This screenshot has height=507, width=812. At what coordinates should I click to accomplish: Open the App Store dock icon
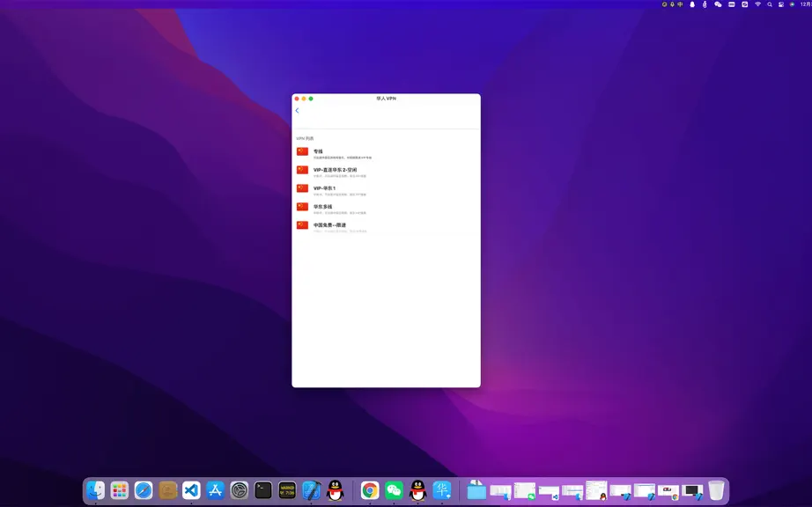[x=215, y=490]
